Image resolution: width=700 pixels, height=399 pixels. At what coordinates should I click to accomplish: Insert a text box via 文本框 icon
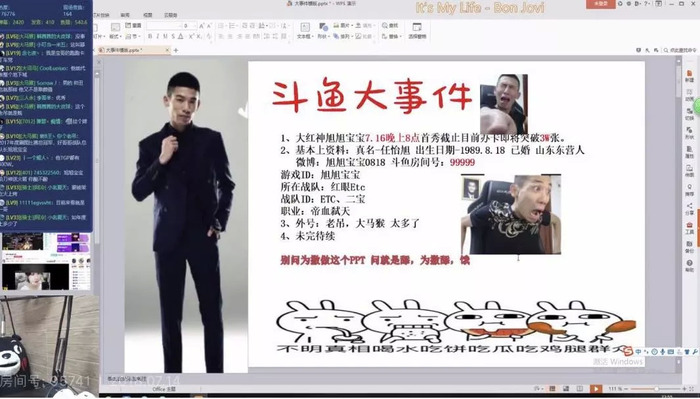pos(305,30)
